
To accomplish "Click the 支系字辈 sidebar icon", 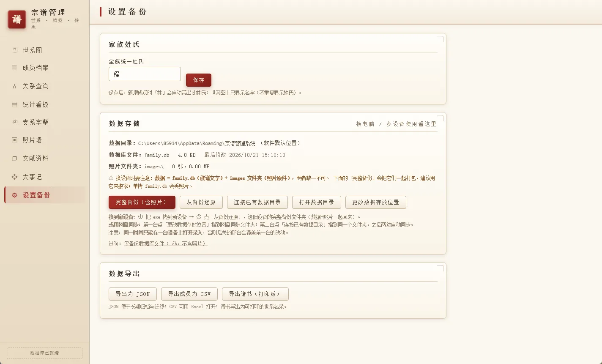I will click(x=15, y=122).
